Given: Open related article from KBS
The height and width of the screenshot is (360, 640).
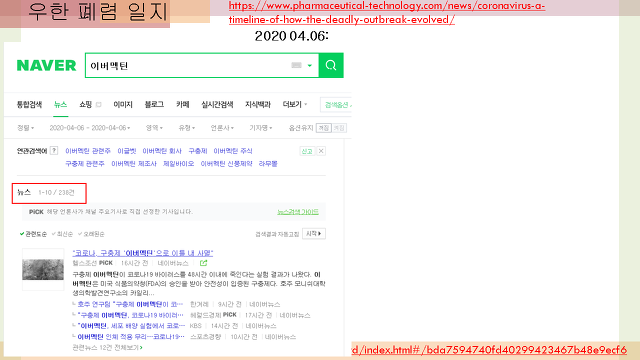Looking at the screenshot, I should pyautogui.click(x=131, y=326).
